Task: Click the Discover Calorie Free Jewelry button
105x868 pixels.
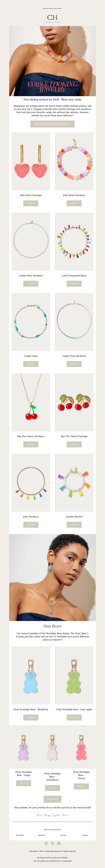Action: pyautogui.click(x=52, y=124)
